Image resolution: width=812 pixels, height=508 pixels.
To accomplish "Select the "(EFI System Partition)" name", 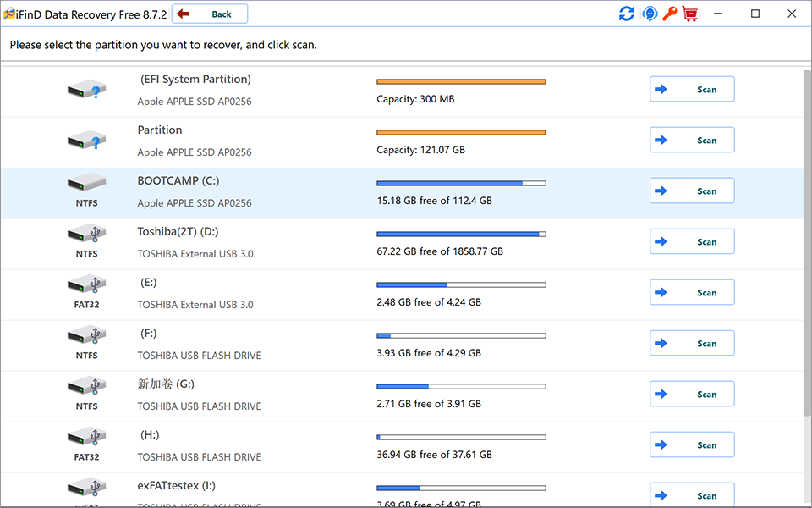I will (x=195, y=80).
